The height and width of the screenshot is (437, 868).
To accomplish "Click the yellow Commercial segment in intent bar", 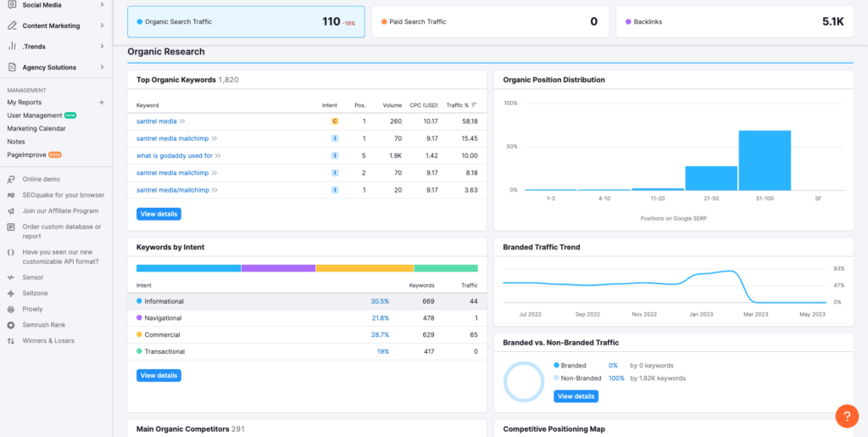I will pos(364,268).
